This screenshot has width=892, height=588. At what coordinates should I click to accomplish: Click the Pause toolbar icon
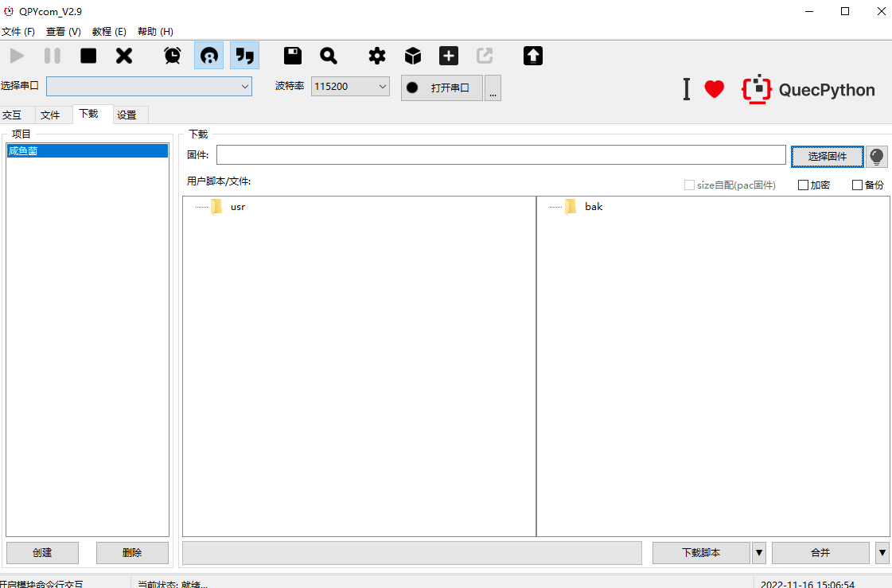click(53, 56)
